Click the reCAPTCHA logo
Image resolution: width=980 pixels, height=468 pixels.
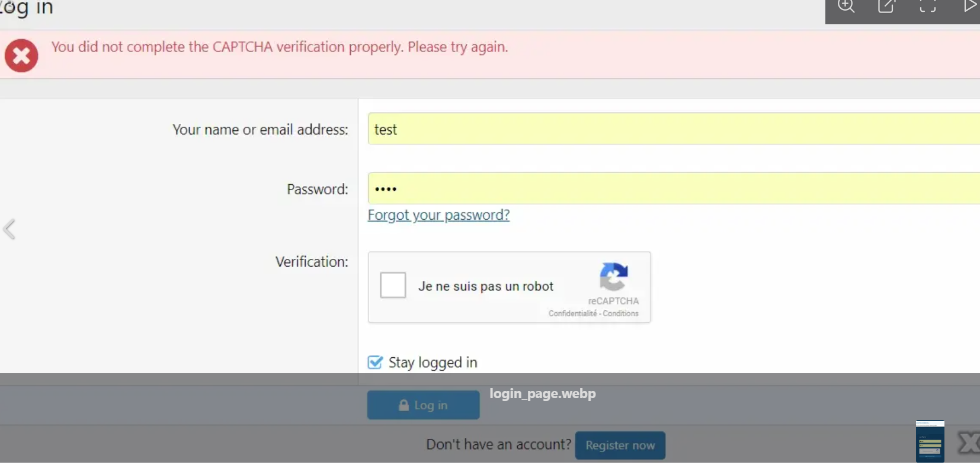point(613,276)
